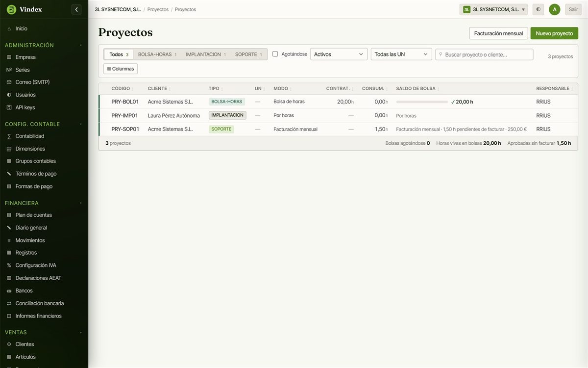Image resolution: width=588 pixels, height=368 pixels.
Task: Click the Diario general pencil icon
Action: 9,228
